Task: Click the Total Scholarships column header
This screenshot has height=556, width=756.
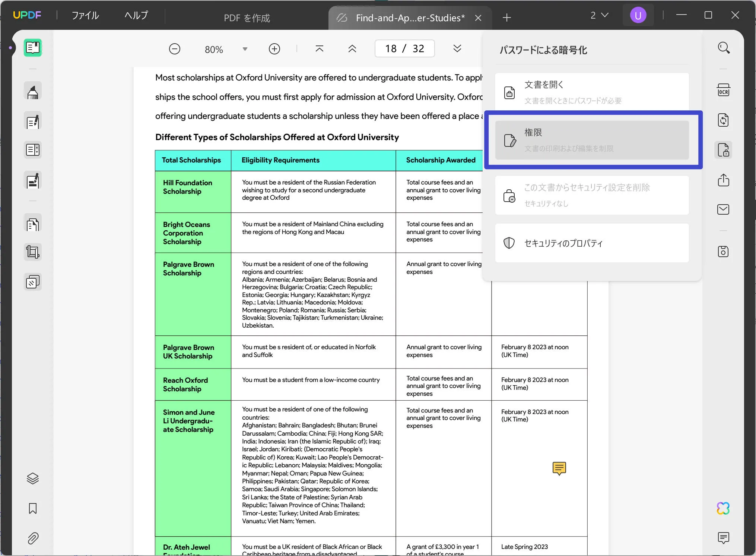Action: 193,160
